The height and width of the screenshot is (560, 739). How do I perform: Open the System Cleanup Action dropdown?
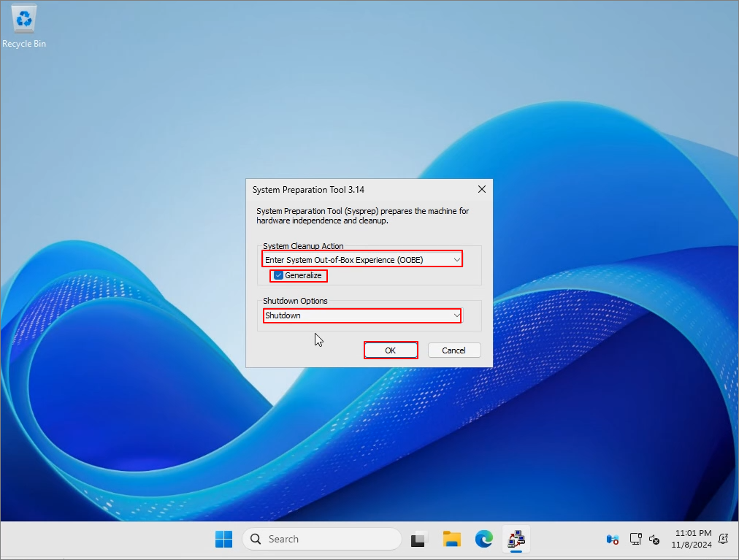362,260
